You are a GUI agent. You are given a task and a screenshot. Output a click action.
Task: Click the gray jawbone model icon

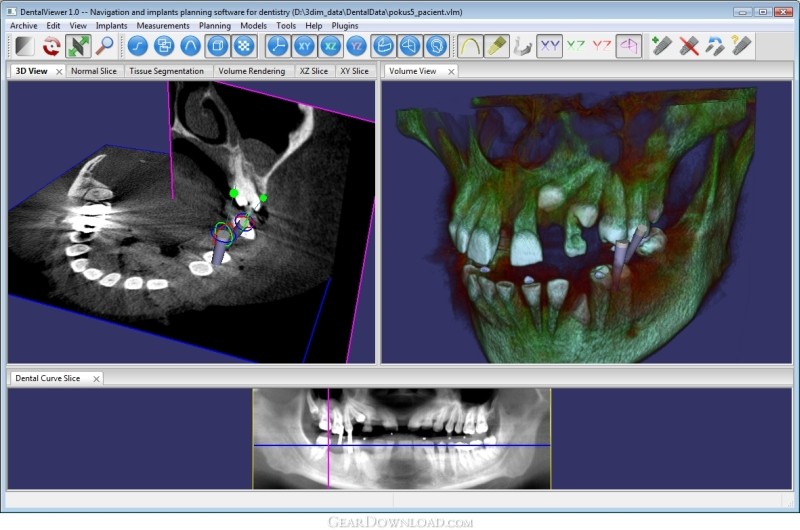point(523,46)
